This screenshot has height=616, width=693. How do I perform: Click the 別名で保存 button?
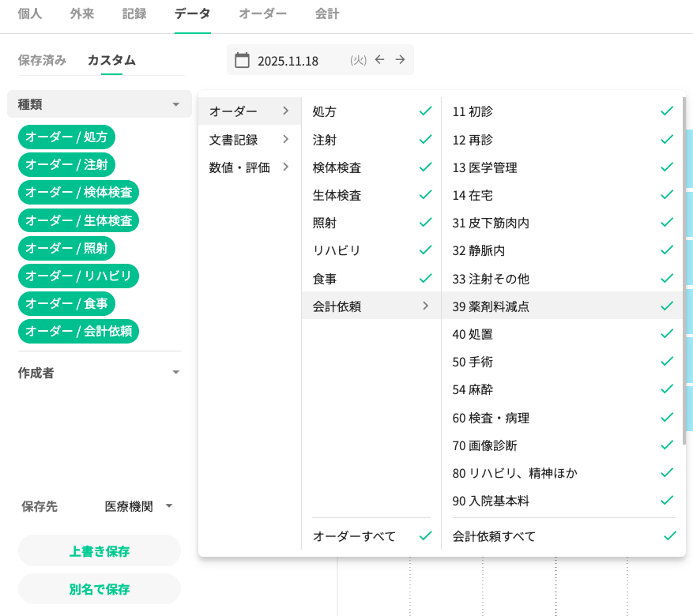coord(100,588)
